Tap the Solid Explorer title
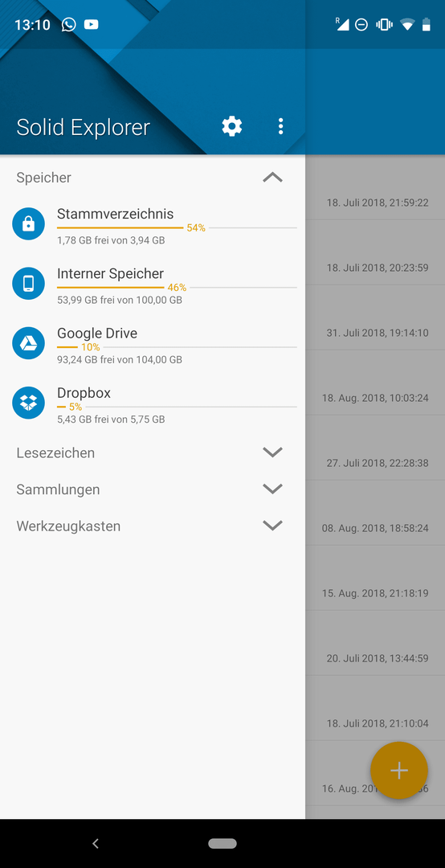 (x=83, y=127)
